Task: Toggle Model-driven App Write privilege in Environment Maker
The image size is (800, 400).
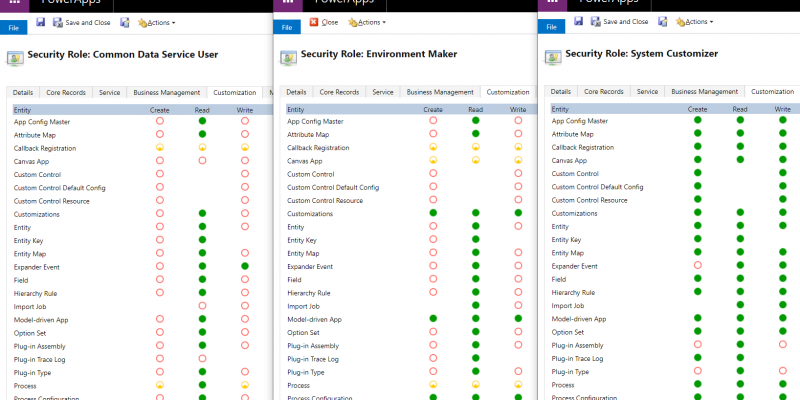Action: coord(518,318)
